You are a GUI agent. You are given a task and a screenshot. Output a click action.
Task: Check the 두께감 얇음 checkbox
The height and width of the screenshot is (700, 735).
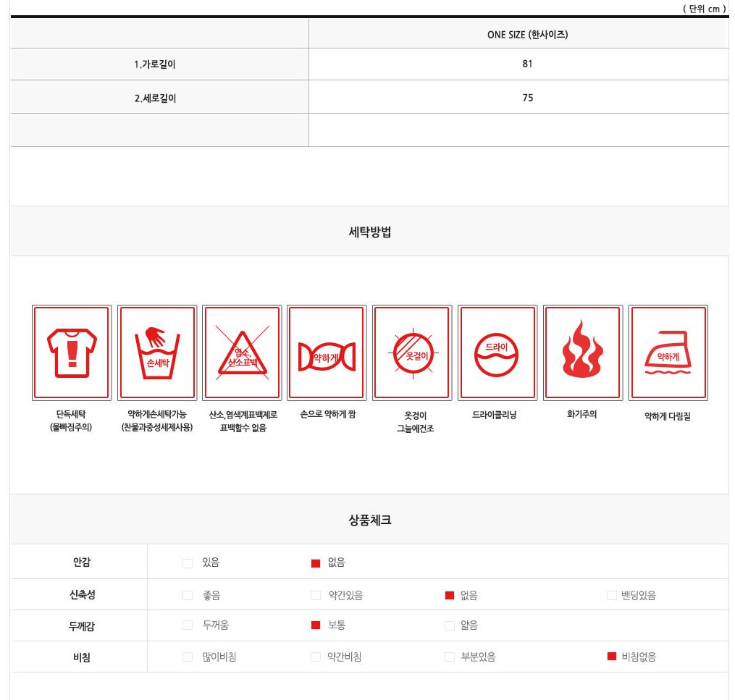[449, 625]
